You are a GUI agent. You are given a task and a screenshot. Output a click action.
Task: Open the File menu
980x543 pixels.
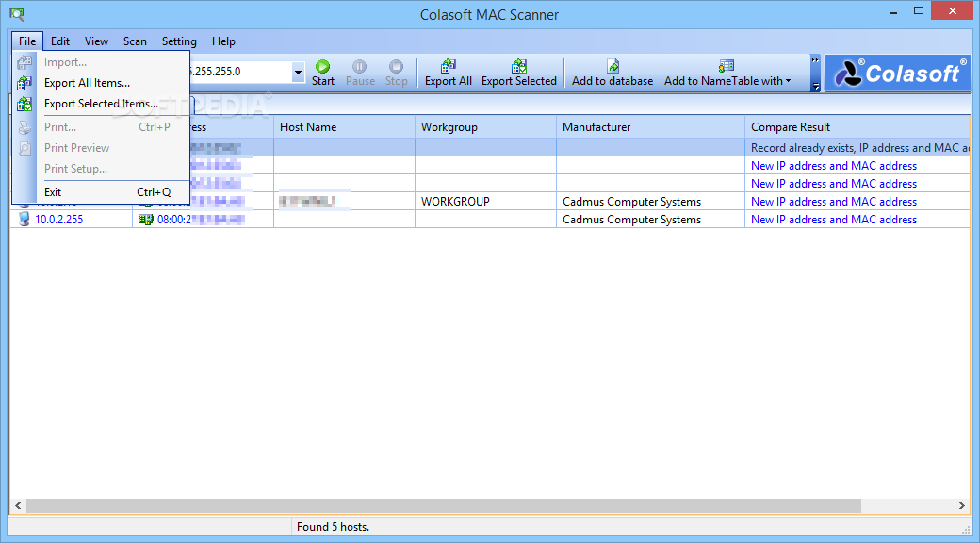[x=27, y=41]
